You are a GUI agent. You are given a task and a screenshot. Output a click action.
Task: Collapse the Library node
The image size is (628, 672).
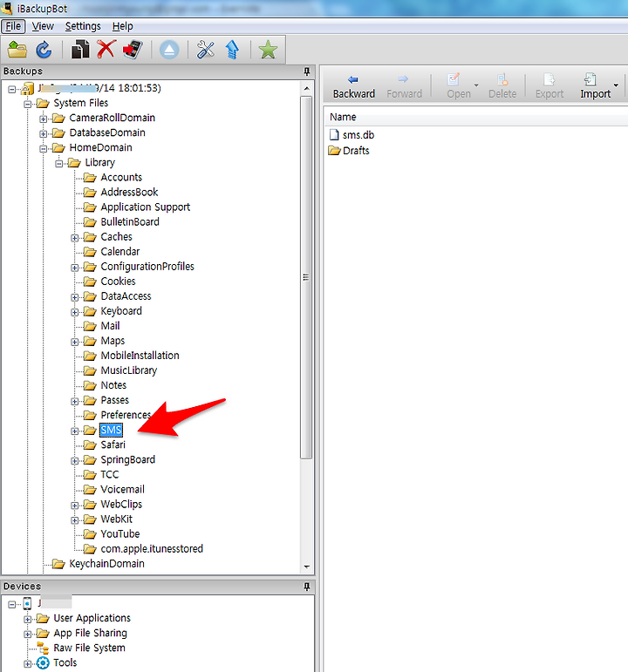coord(58,163)
